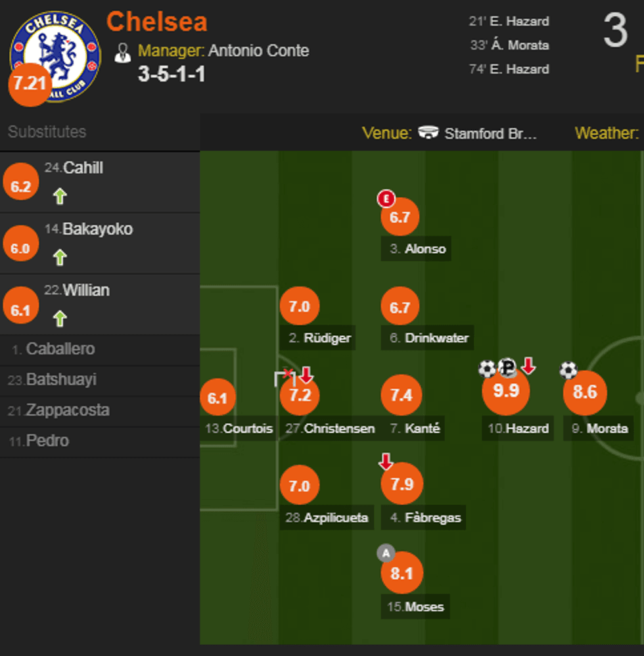Screen dimensions: 644x656
Task: Select unused substitute Caballero
Action: click(60, 349)
